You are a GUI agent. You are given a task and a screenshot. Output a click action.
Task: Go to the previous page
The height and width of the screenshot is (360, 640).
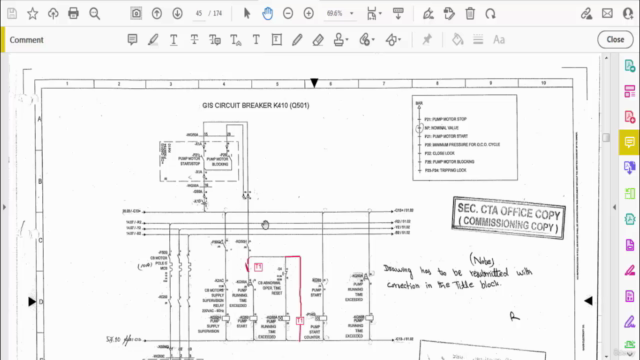[x=157, y=13]
